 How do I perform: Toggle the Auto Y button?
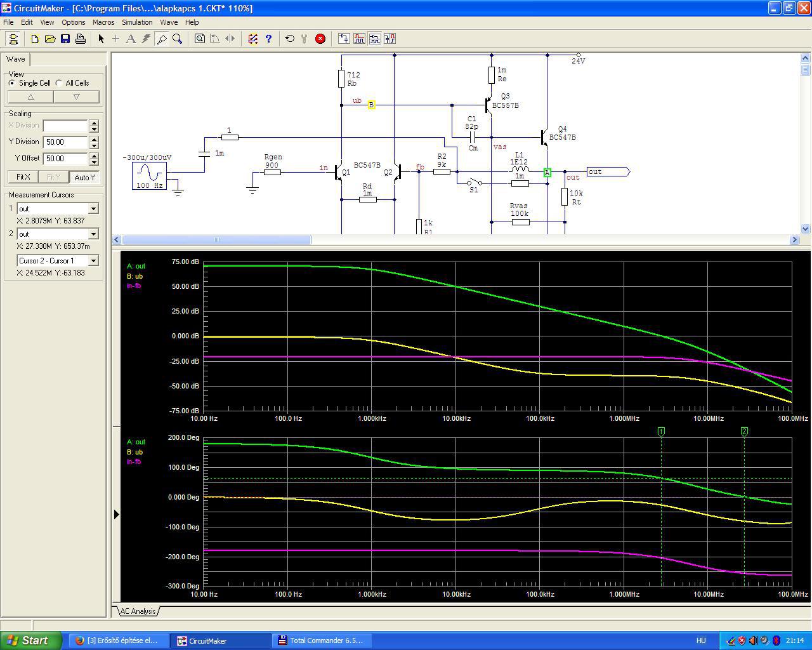pyautogui.click(x=84, y=177)
